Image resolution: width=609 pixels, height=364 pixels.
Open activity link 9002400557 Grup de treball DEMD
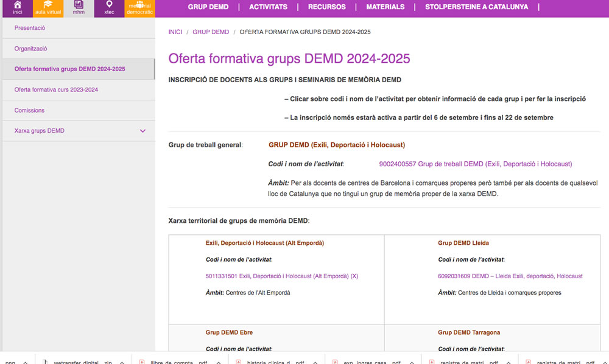pyautogui.click(x=475, y=164)
